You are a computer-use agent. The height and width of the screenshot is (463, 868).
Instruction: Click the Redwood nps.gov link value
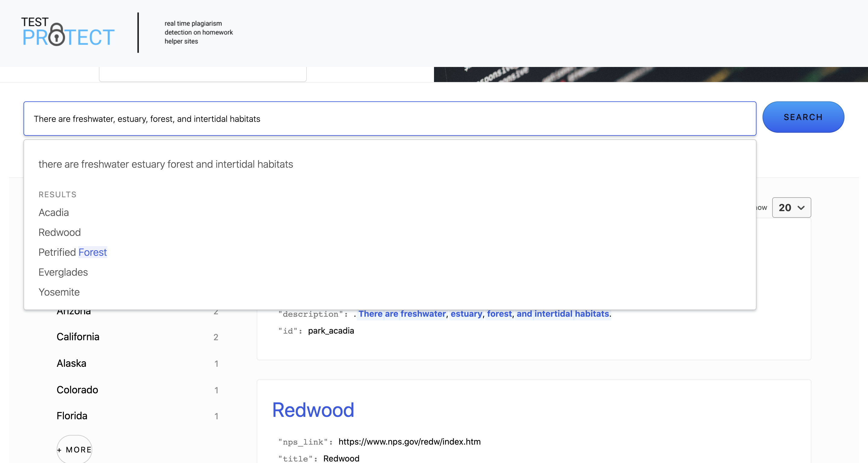[409, 442]
